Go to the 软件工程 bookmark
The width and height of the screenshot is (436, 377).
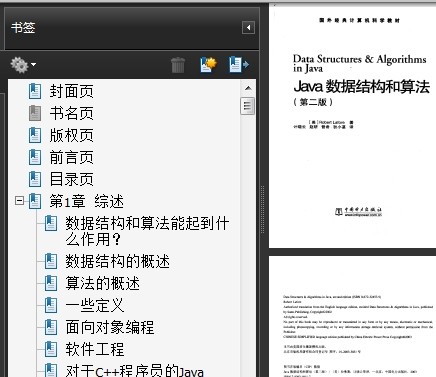(x=95, y=349)
